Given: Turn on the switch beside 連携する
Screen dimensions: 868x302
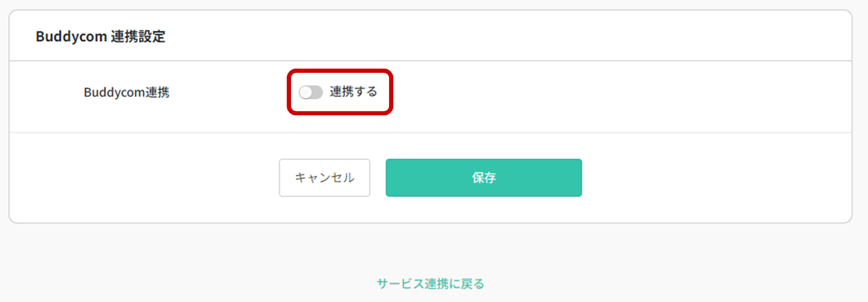Looking at the screenshot, I should 310,92.
